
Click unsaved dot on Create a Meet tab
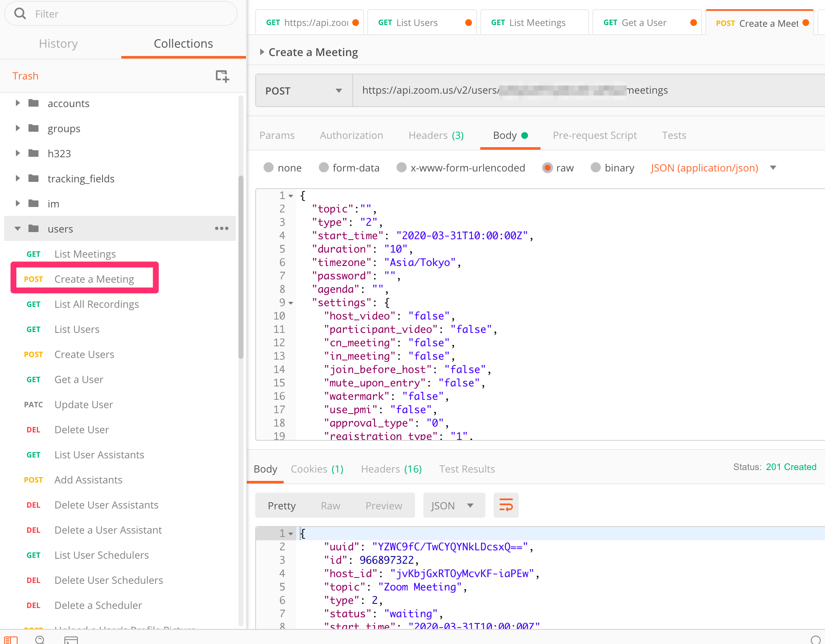806,23
